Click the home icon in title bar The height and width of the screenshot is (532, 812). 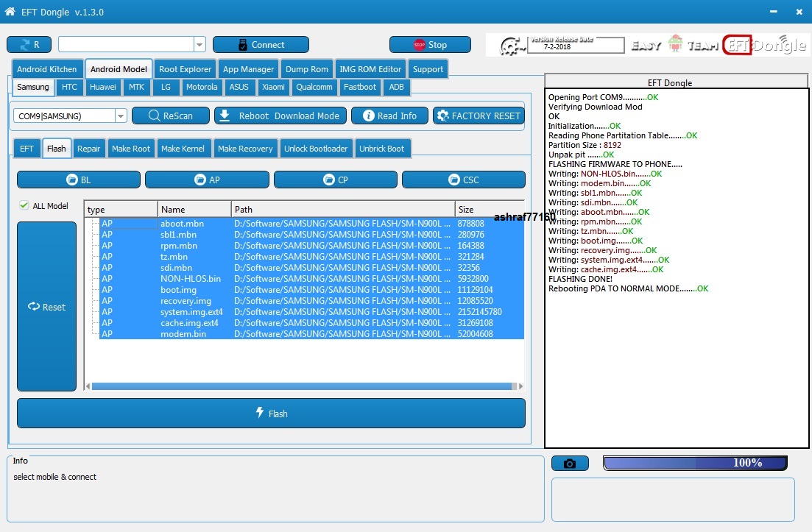click(x=10, y=11)
